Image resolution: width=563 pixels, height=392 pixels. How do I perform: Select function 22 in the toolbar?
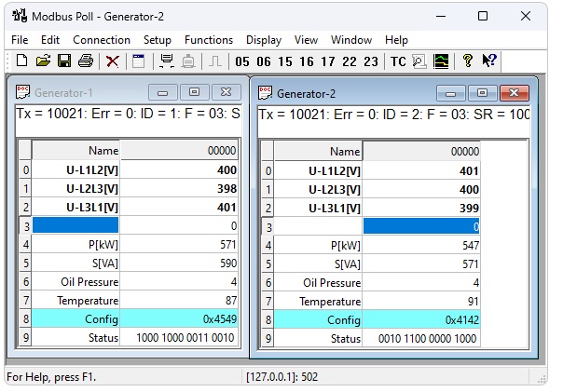(350, 61)
